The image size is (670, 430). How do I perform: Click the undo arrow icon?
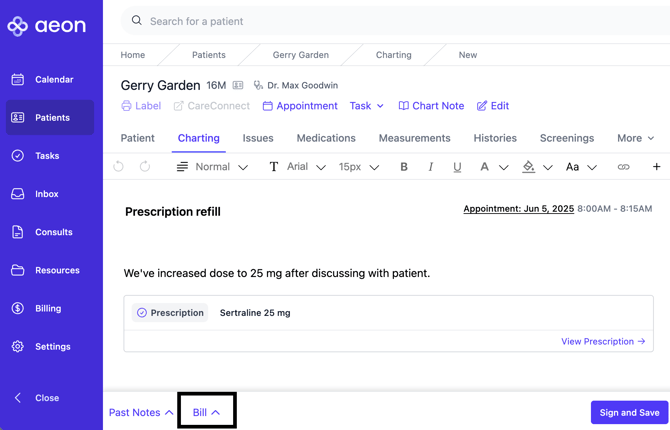(x=119, y=167)
